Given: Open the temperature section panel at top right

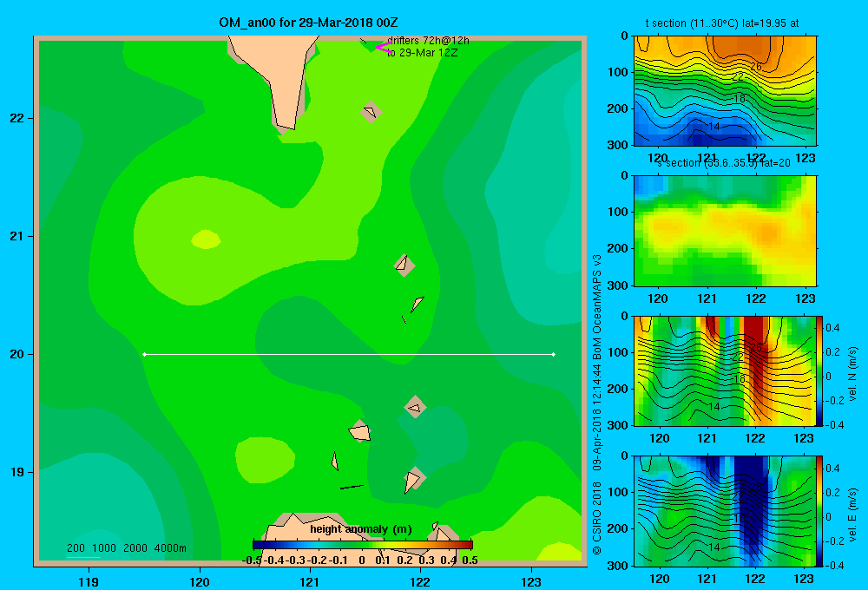Looking at the screenshot, I should point(725,91).
